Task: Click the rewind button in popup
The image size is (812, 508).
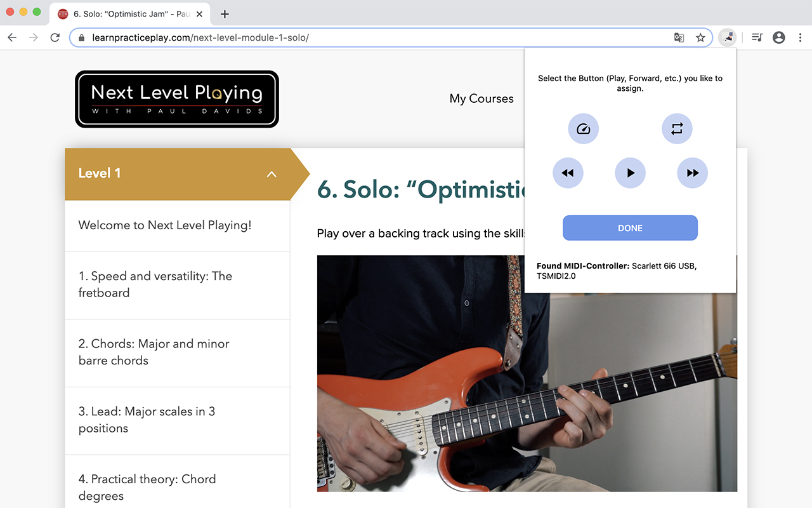Action: tap(568, 173)
